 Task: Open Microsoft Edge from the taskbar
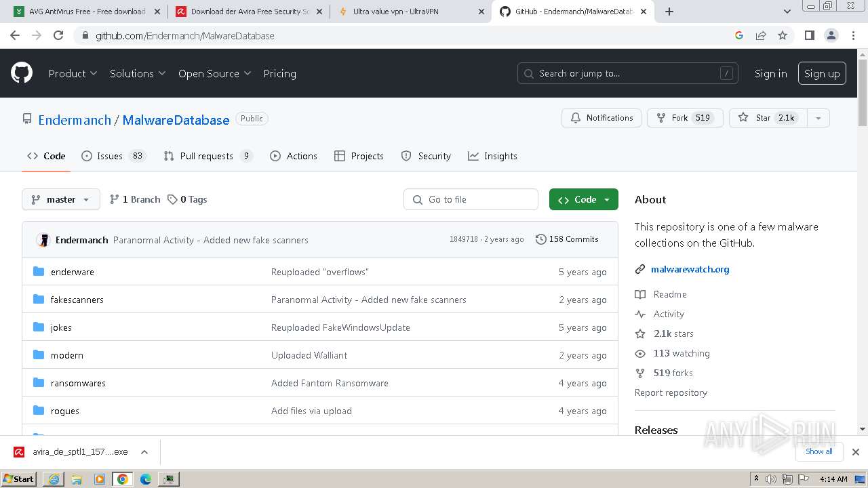click(146, 479)
